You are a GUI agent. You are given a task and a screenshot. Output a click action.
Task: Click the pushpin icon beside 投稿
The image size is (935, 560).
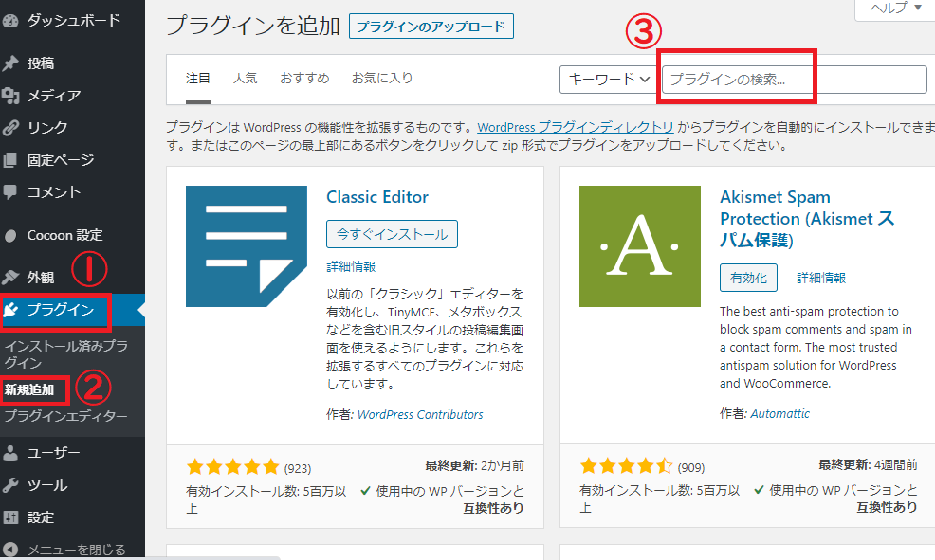(x=10, y=63)
